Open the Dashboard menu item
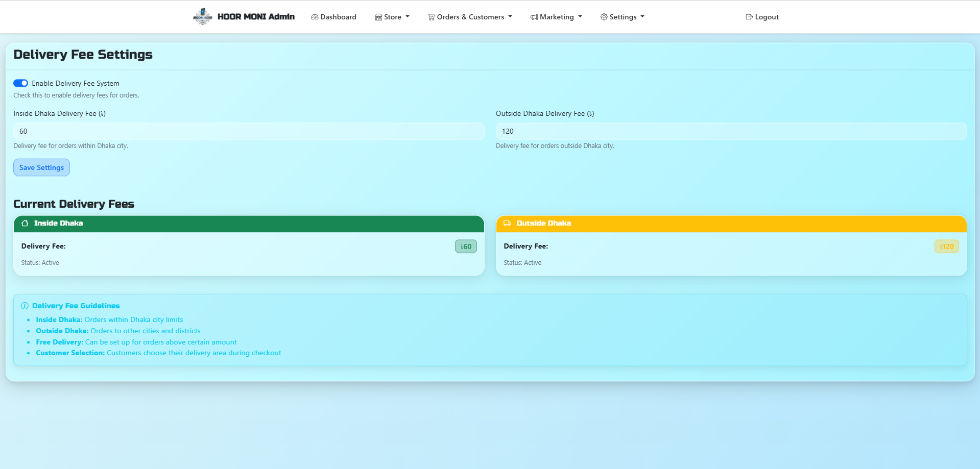Image resolution: width=980 pixels, height=469 pixels. coord(333,17)
